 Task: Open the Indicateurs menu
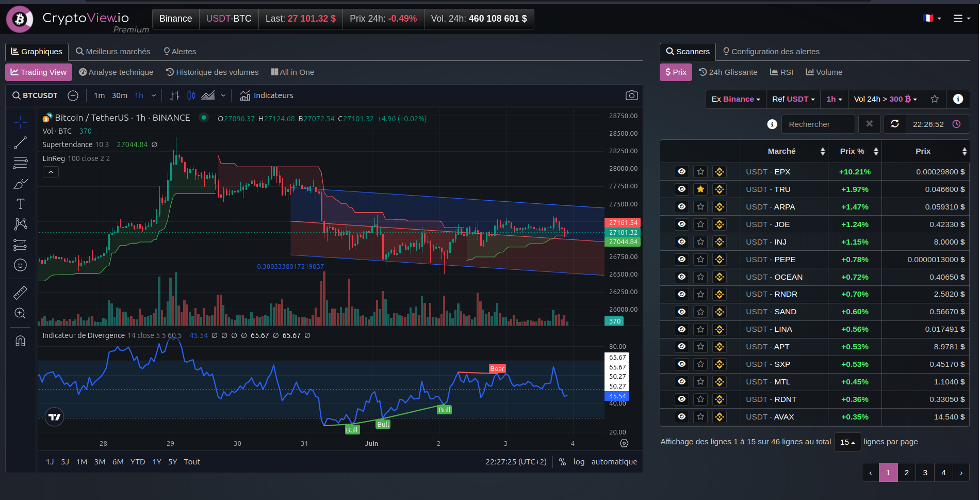267,95
